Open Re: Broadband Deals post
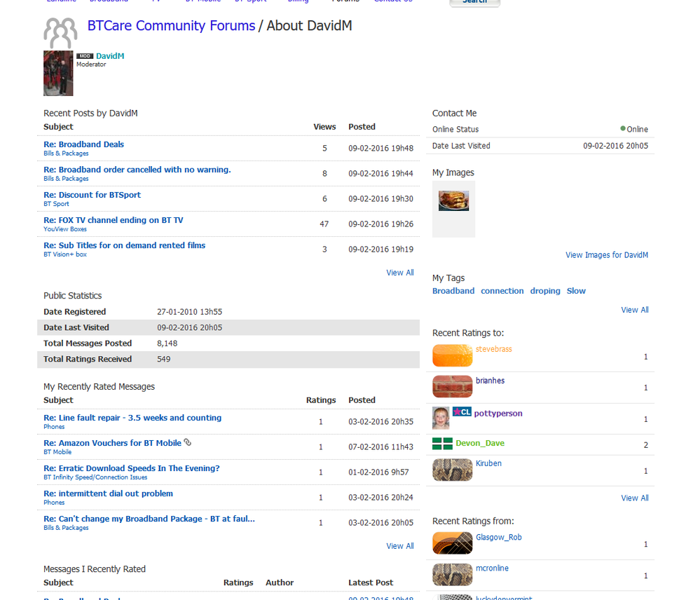The height and width of the screenshot is (600, 700). tap(83, 144)
